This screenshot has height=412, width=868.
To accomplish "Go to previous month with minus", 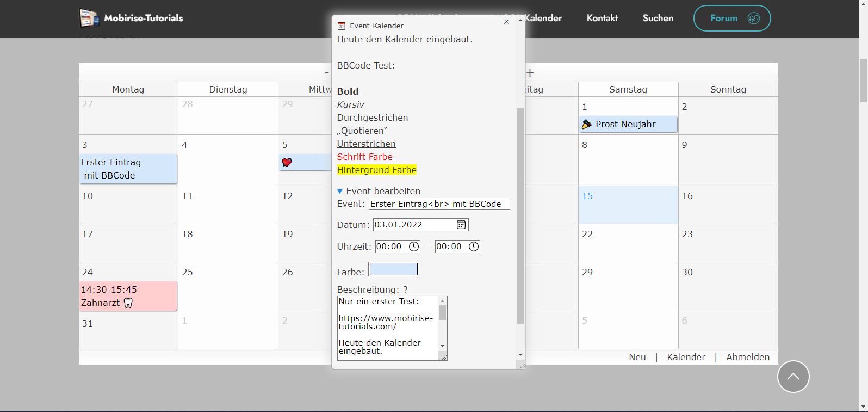I will tap(327, 73).
